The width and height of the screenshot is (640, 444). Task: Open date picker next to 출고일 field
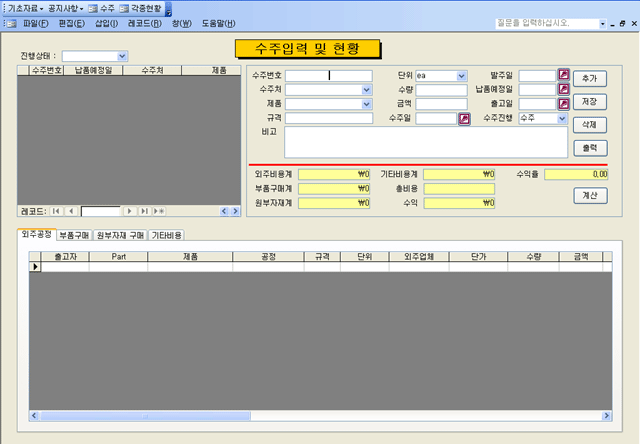coord(564,103)
